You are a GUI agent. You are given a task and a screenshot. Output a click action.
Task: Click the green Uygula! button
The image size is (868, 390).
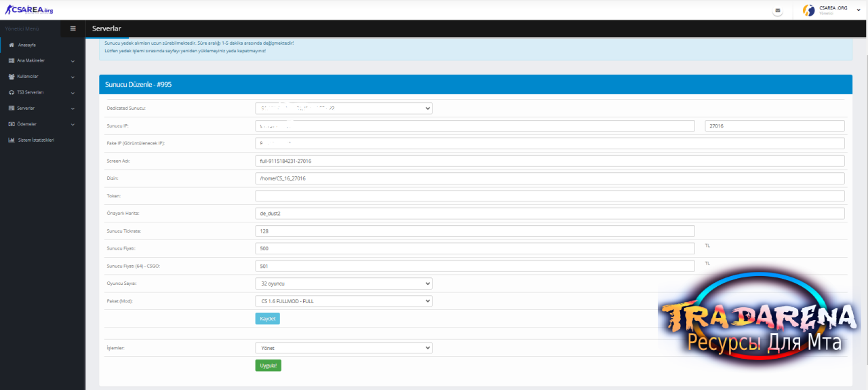(x=268, y=365)
